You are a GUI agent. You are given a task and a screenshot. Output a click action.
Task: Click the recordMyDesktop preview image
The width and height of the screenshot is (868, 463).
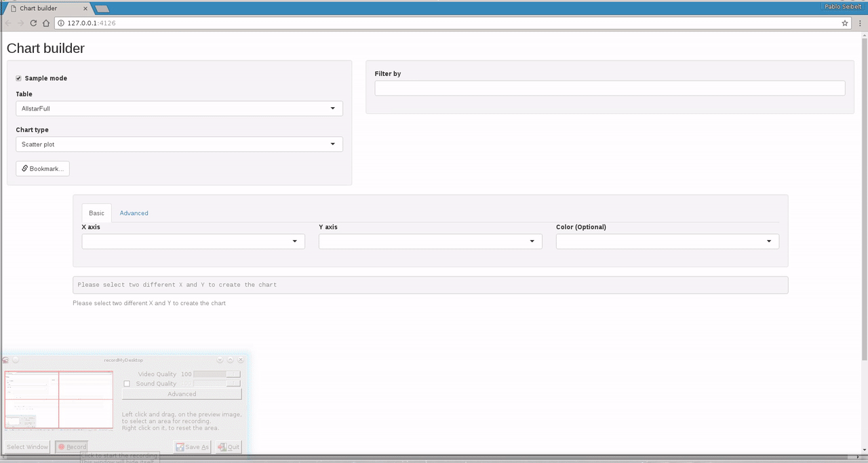coord(58,399)
